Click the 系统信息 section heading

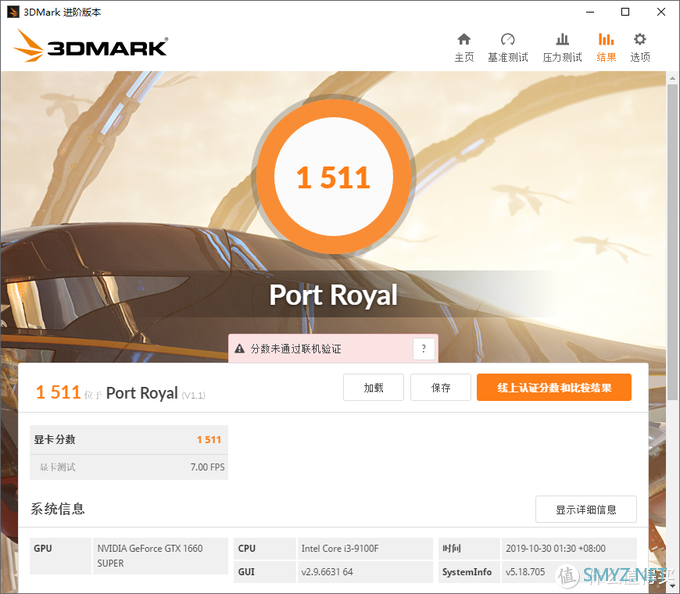coord(57,509)
